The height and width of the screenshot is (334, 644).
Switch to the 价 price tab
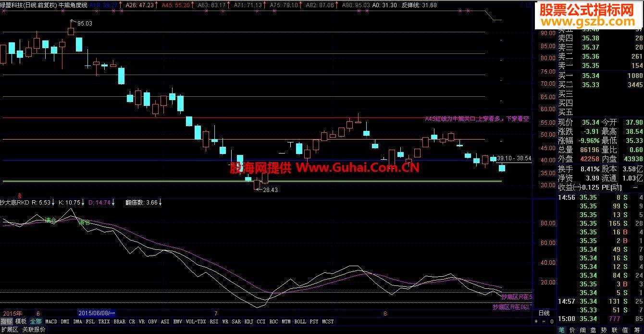pyautogui.click(x=572, y=330)
